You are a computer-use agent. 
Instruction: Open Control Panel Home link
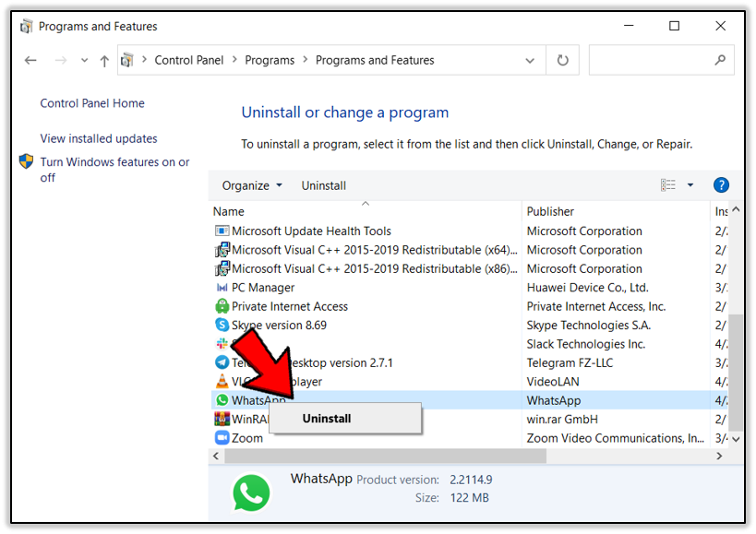pyautogui.click(x=92, y=103)
